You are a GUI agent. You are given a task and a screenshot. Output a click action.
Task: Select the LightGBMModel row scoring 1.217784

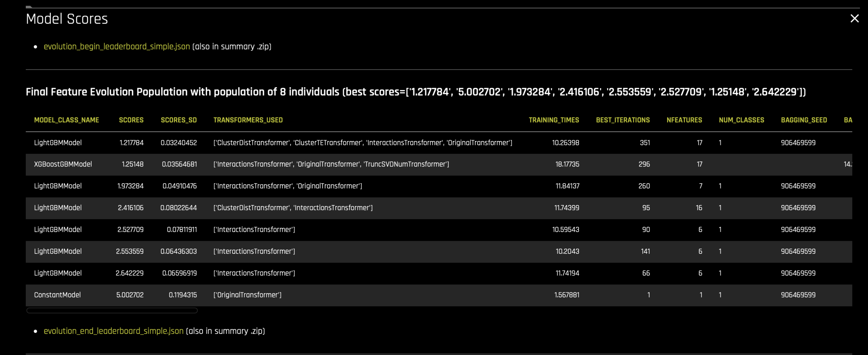pyautogui.click(x=58, y=143)
